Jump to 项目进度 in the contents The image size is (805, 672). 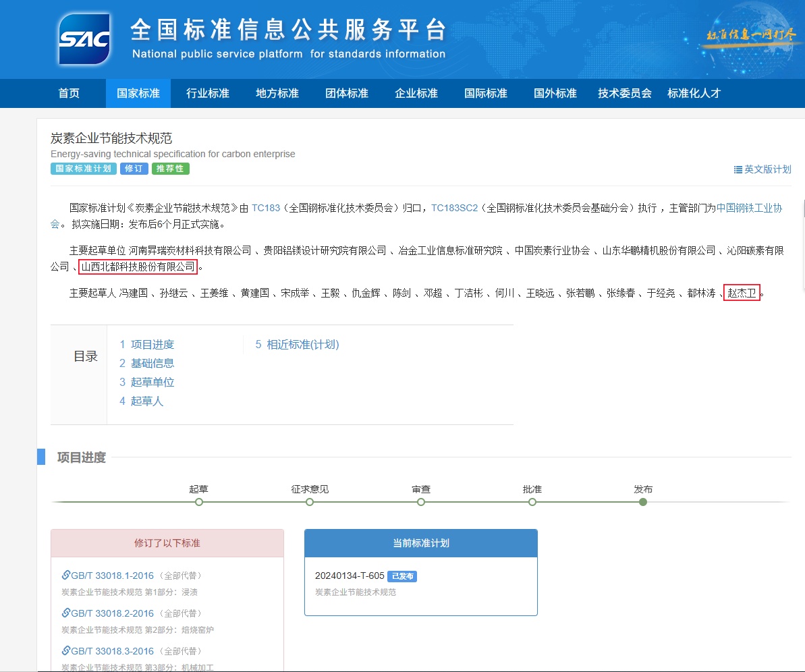tap(146, 345)
